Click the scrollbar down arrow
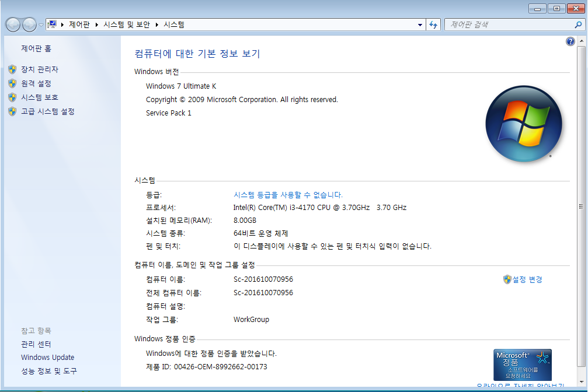The image size is (588, 392). click(x=581, y=381)
